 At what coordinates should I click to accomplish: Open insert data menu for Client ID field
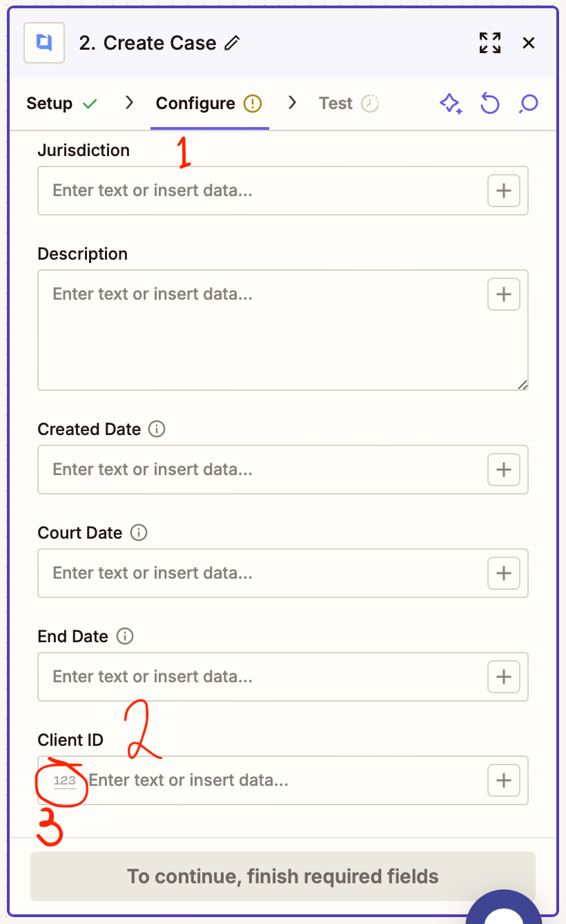pyautogui.click(x=503, y=780)
